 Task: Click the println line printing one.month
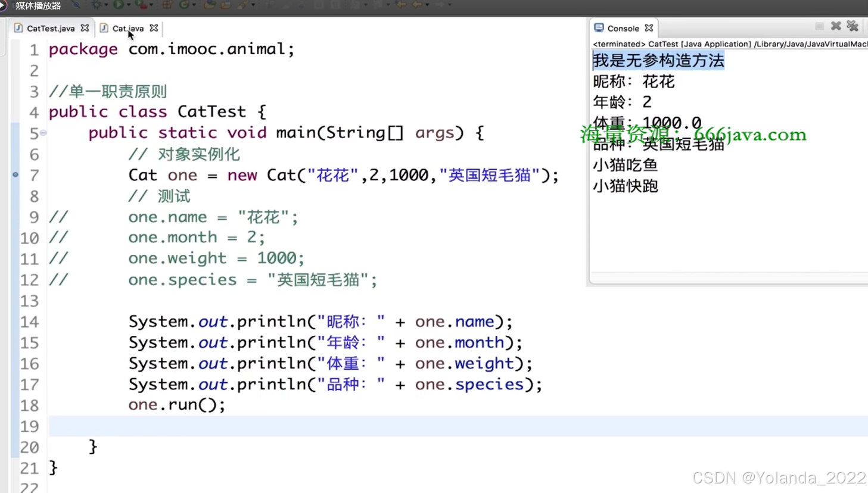(x=325, y=342)
